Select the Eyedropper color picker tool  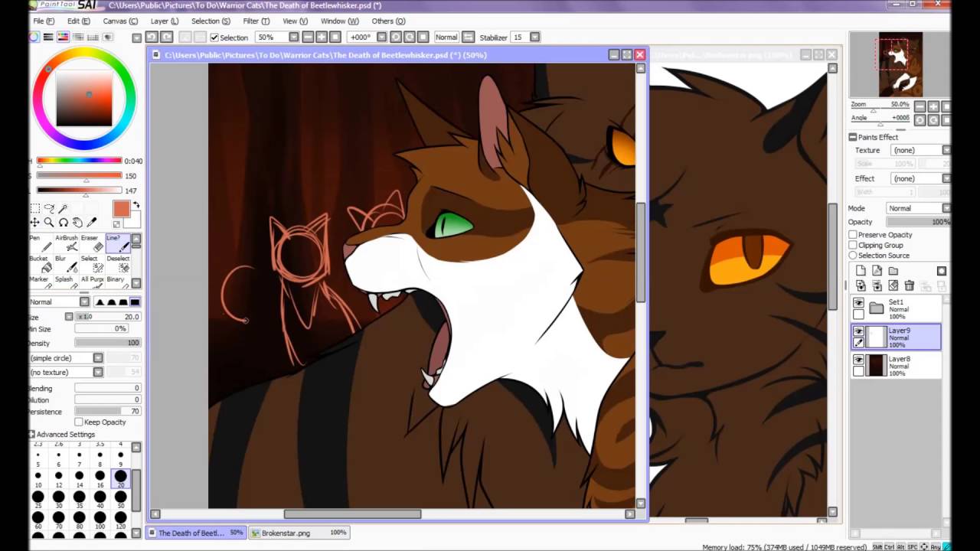[92, 222]
